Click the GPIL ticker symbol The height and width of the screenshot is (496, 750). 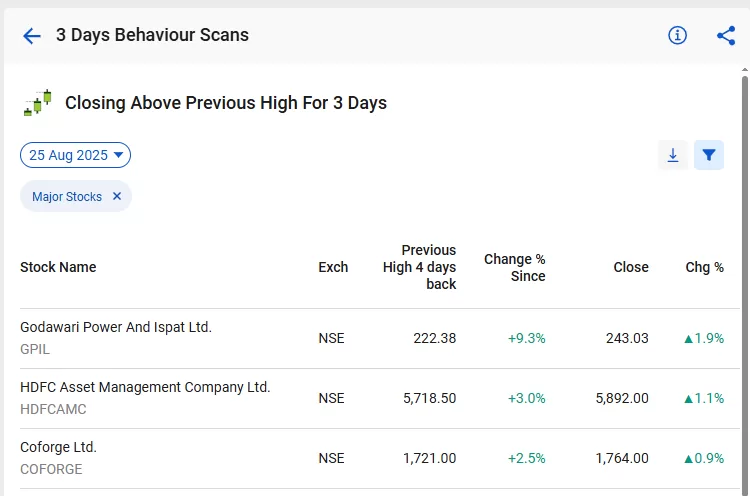[35, 349]
